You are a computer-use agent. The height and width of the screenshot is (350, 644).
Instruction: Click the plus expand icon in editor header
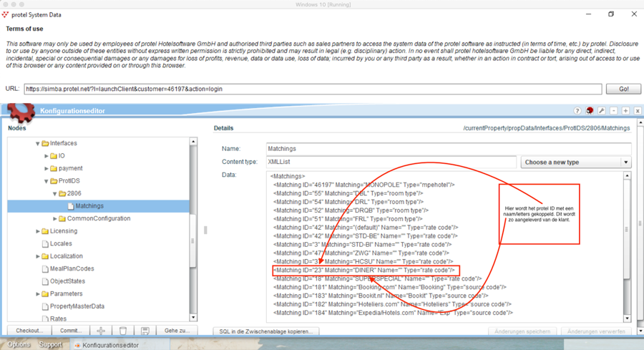[x=625, y=111]
